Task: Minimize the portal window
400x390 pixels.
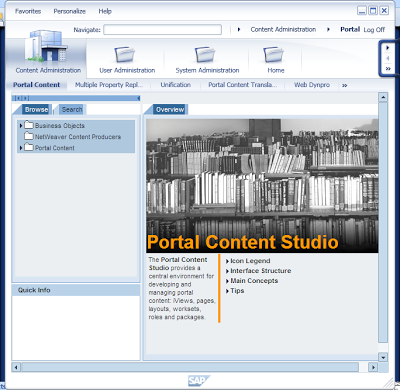Action: 362,11
